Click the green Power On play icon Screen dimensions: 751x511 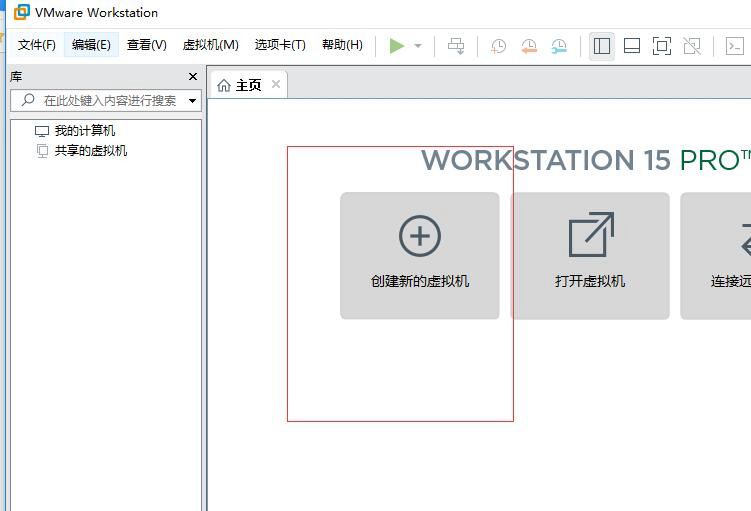tap(397, 46)
